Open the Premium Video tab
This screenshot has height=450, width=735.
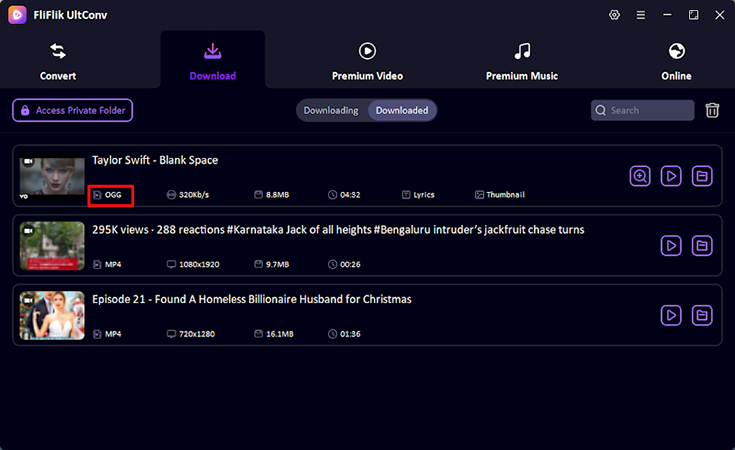(368, 61)
